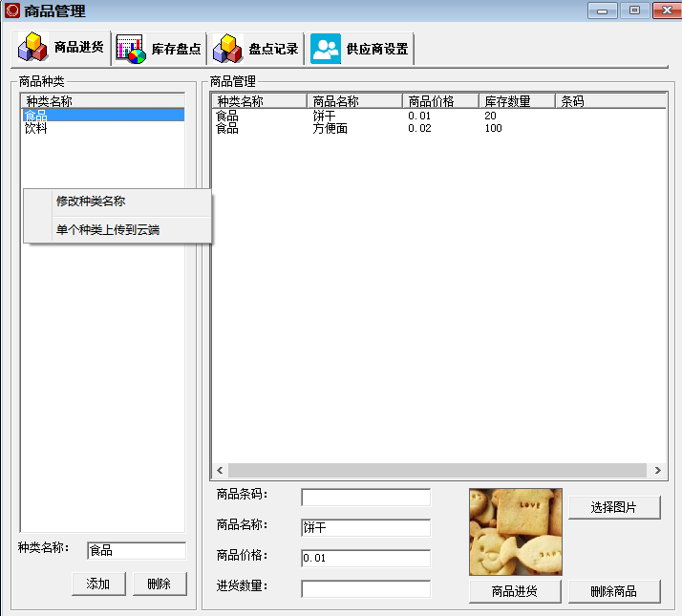The image size is (682, 616).
Task: Click the 商品进货 tab cube icon
Action: (33, 48)
